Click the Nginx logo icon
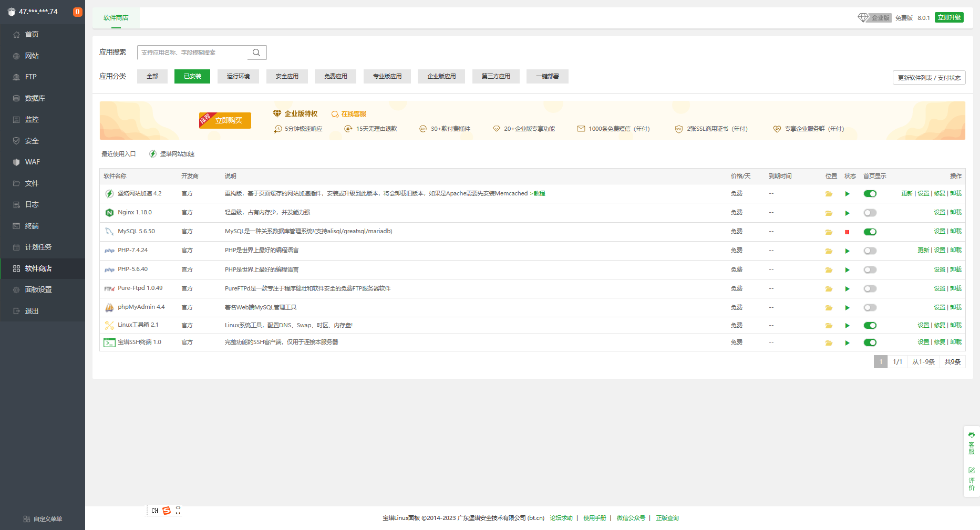 pos(109,213)
